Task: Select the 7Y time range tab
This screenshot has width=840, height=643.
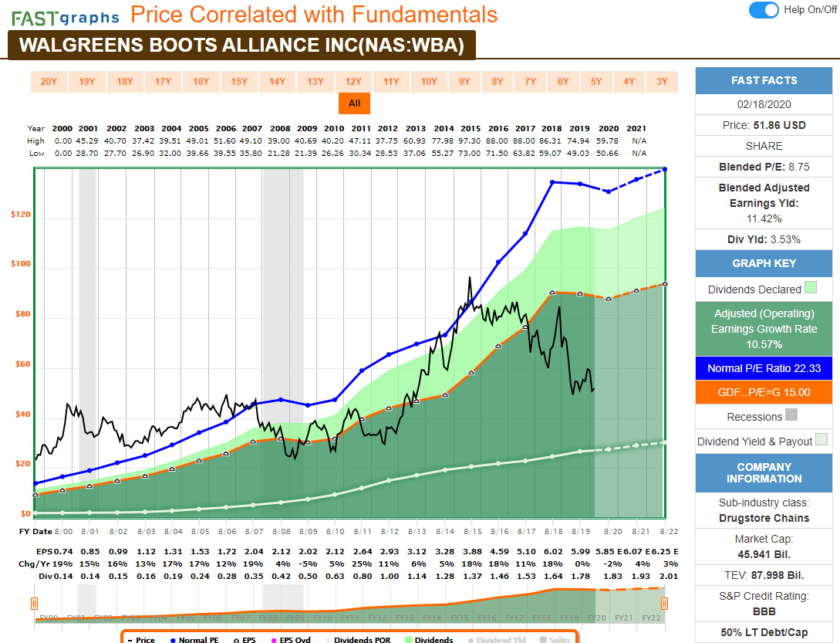Action: 531,82
